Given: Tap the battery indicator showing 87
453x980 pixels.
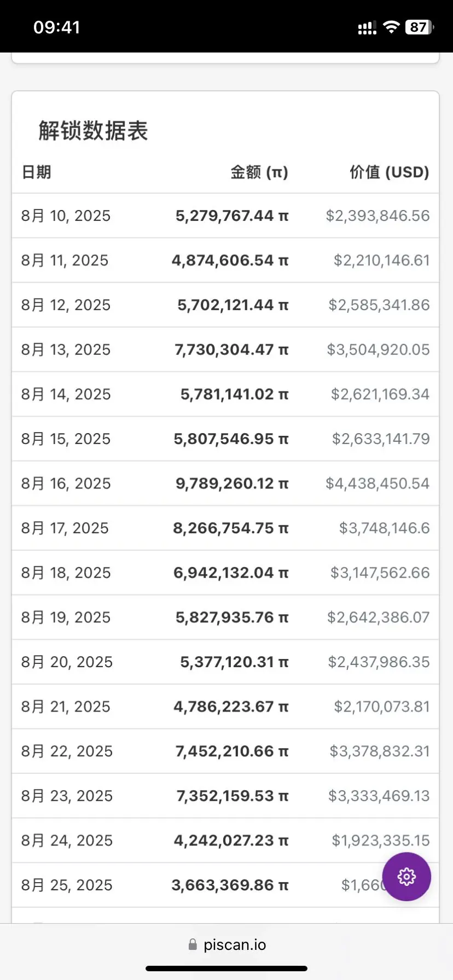Looking at the screenshot, I should (x=420, y=27).
